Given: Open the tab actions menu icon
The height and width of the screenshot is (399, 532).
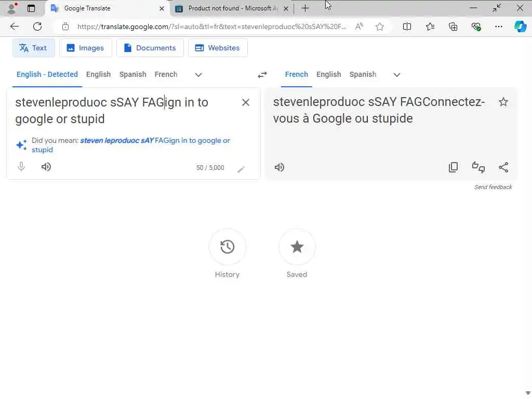Looking at the screenshot, I should [x=31, y=8].
